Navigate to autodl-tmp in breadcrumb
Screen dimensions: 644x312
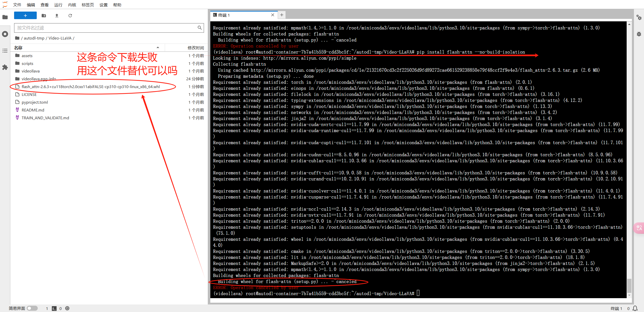tap(34, 38)
